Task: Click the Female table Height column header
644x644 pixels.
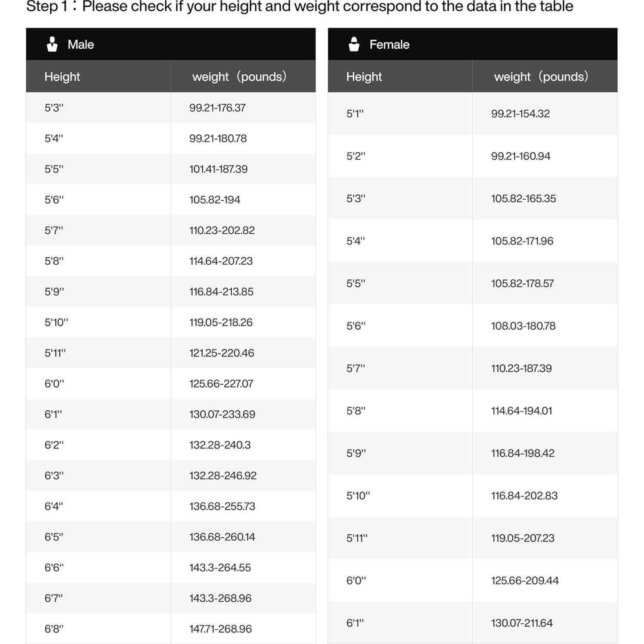Action: click(364, 77)
